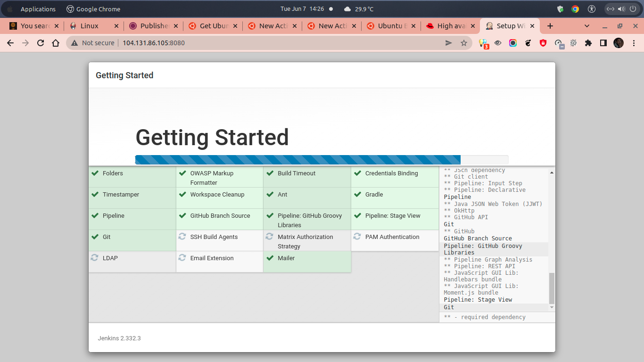Click the checkmark beside Timestamper
Screen dimensions: 644x362
tap(95, 195)
